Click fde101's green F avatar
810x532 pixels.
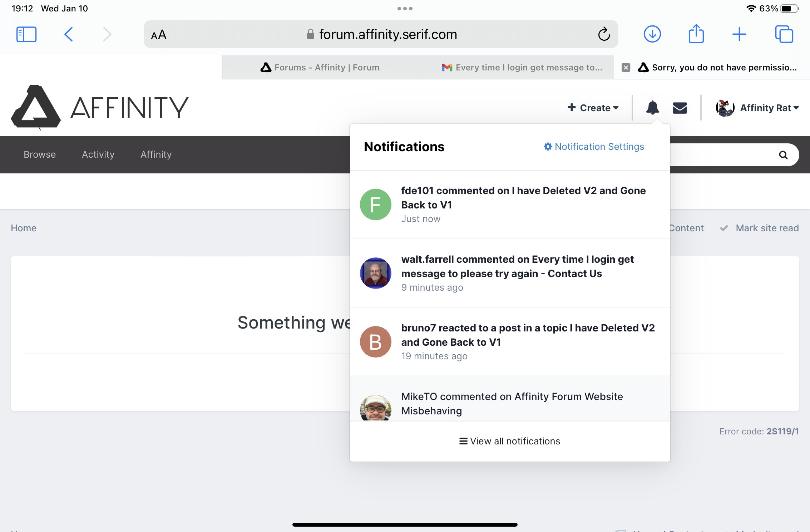(x=375, y=205)
